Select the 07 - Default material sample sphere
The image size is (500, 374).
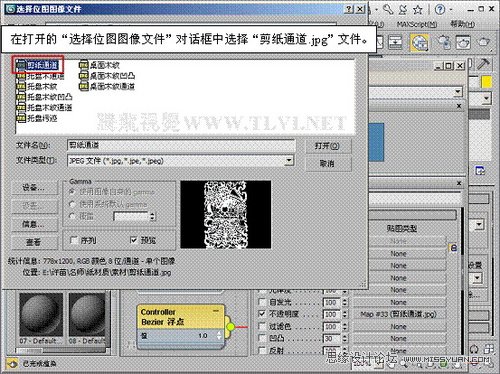coord(41,314)
